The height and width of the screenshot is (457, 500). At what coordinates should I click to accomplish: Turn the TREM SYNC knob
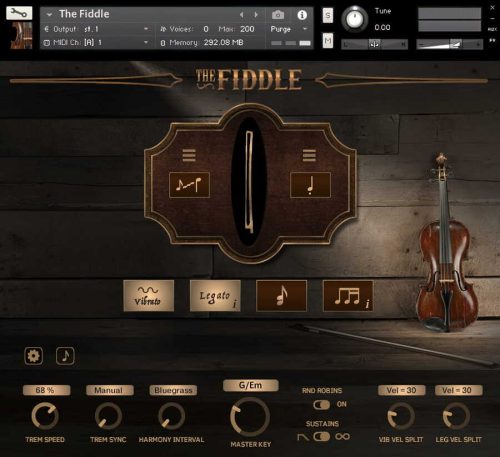[x=108, y=416]
